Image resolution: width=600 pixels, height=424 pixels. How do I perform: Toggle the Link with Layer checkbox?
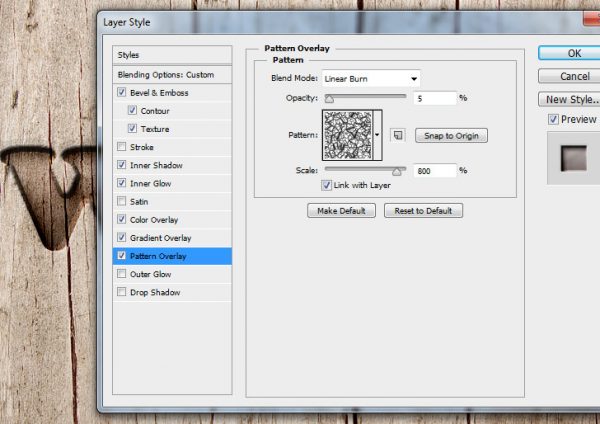point(326,186)
